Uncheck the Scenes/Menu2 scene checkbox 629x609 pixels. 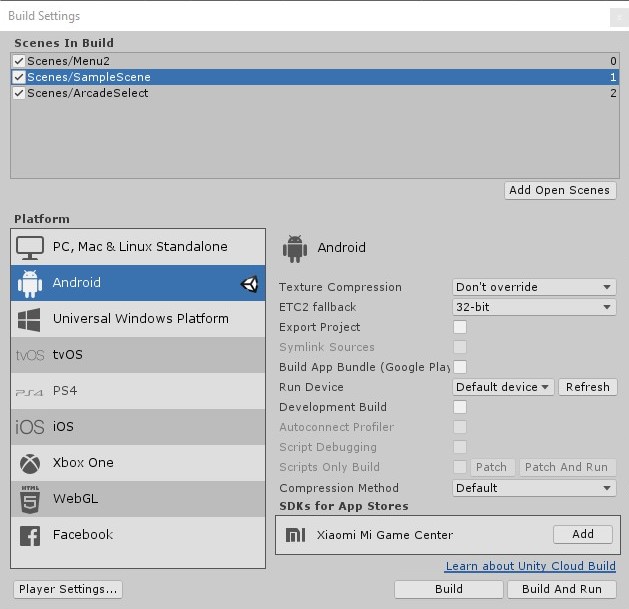19,61
